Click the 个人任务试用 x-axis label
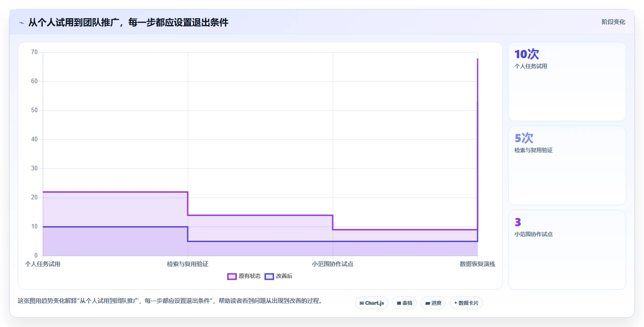644x327 pixels. pyautogui.click(x=43, y=264)
